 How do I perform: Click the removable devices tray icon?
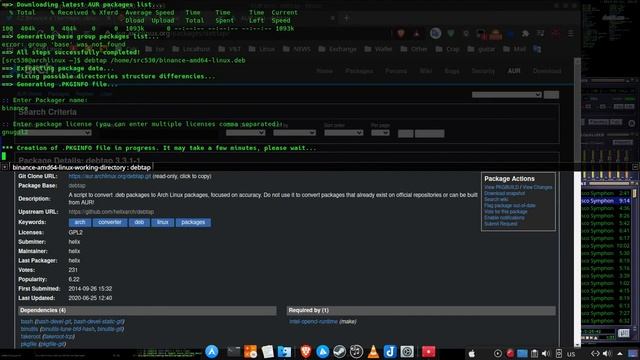point(559,353)
